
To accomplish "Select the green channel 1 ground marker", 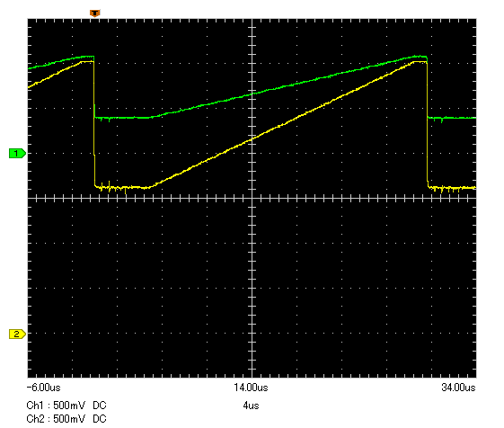I will click(17, 154).
